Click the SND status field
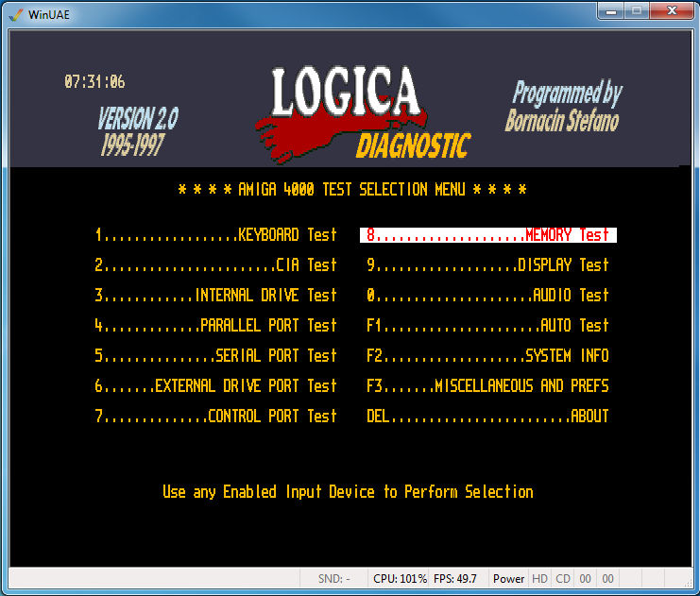This screenshot has width=700, height=596. [x=334, y=579]
